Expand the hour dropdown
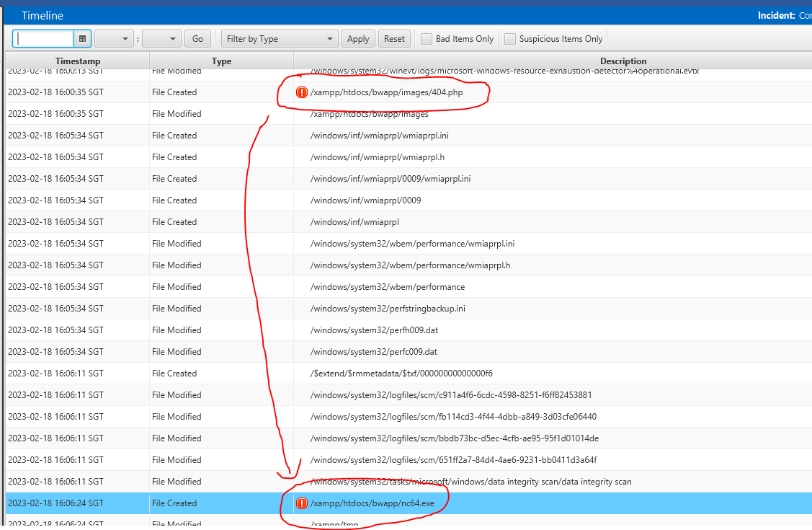Screen dimensions: 812x530 tap(115, 39)
